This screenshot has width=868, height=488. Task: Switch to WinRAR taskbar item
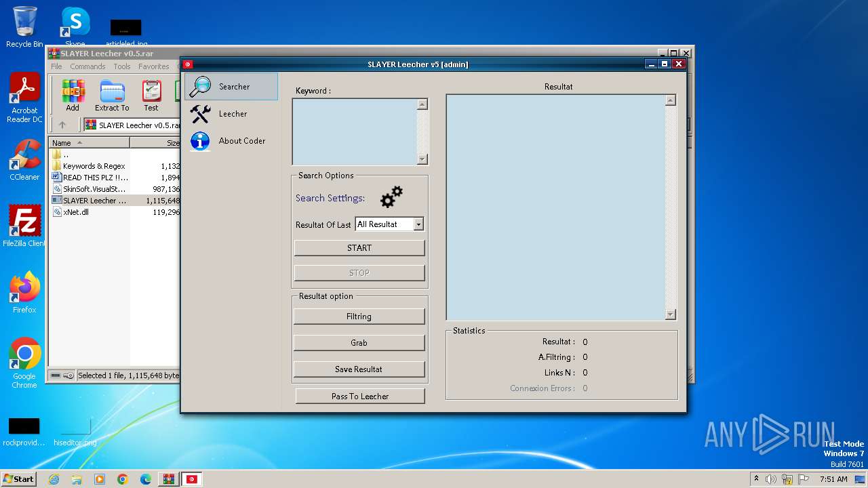coord(169,479)
